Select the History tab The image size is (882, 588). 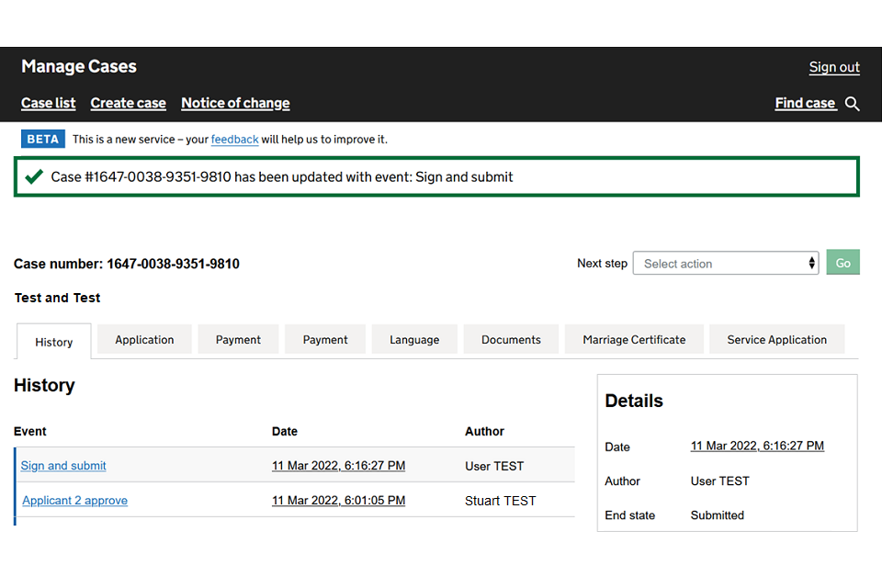54,342
